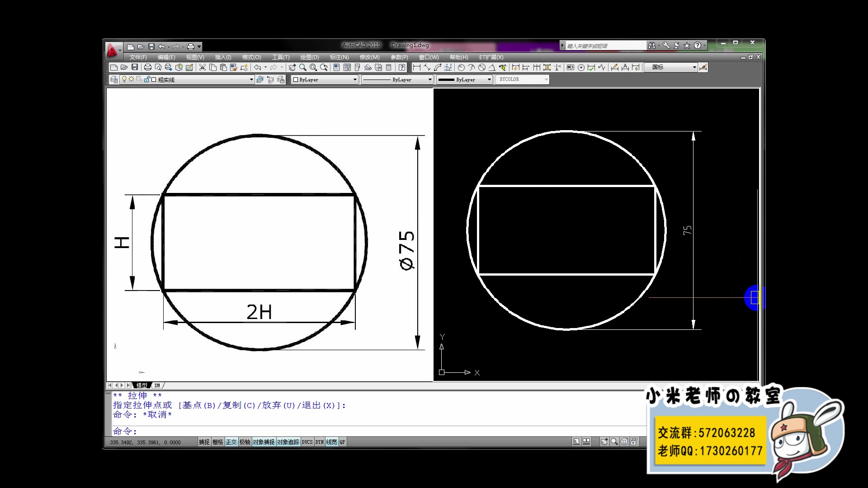
Task: Click the Zoom Window magnifier icon
Action: (313, 67)
